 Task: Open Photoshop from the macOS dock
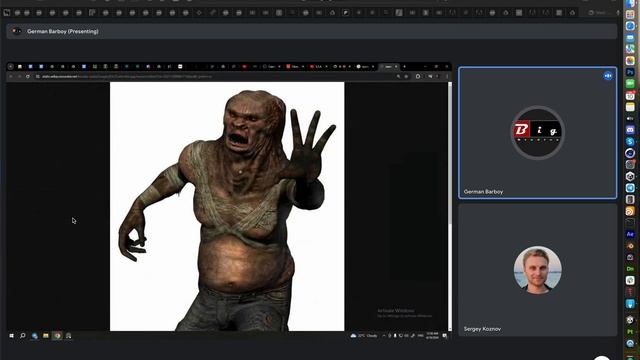(630, 72)
